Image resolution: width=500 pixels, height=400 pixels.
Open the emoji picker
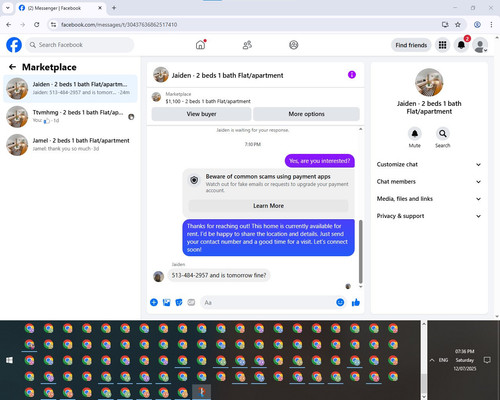coord(340,302)
